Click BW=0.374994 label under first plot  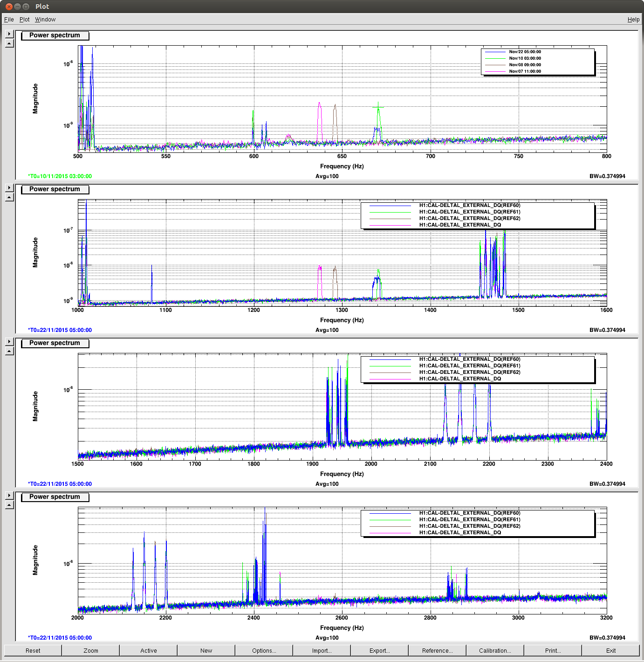[607, 176]
